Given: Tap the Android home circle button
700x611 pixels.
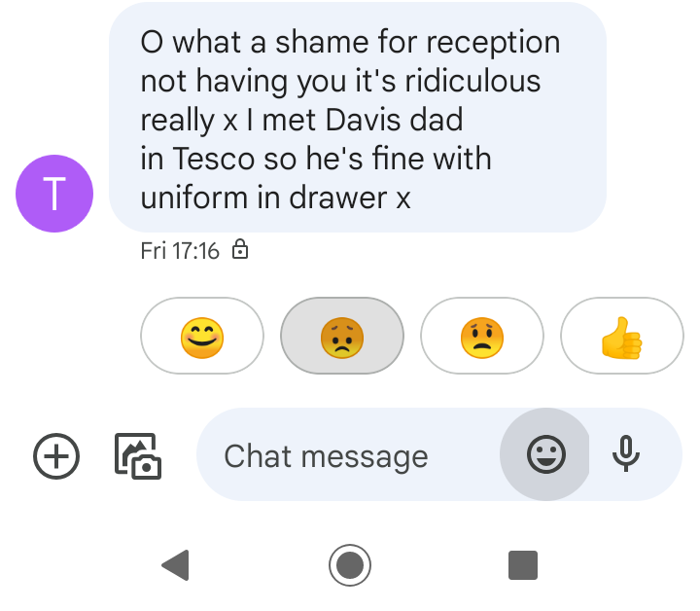Looking at the screenshot, I should [350, 565].
